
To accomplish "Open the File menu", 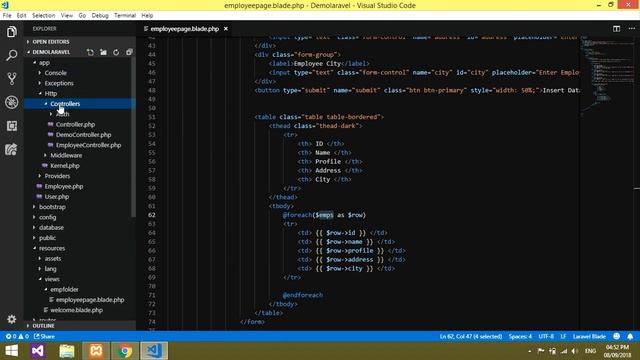I will click(7, 16).
